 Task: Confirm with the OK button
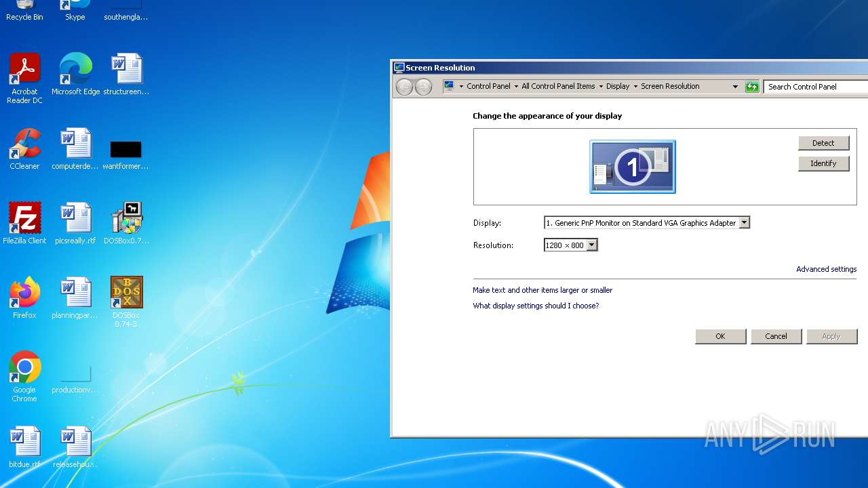(720, 336)
